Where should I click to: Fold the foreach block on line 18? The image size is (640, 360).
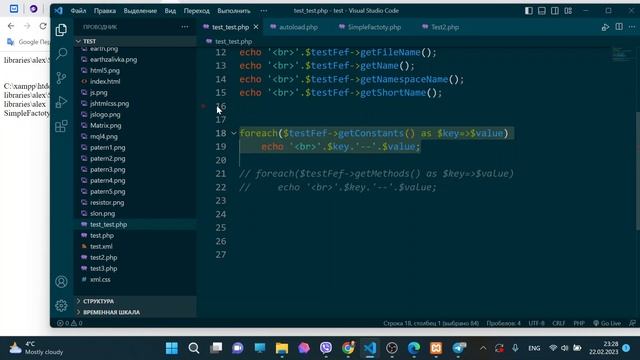tap(234, 133)
